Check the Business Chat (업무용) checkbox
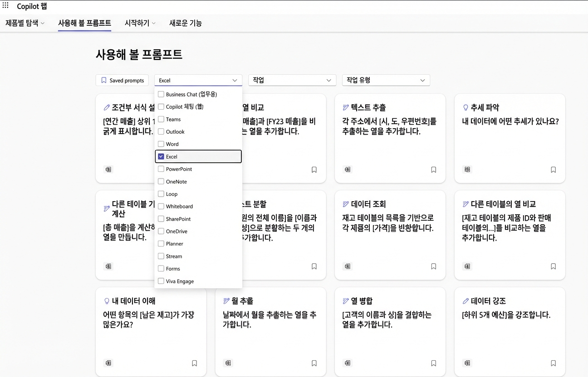588x377 pixels. pos(161,94)
